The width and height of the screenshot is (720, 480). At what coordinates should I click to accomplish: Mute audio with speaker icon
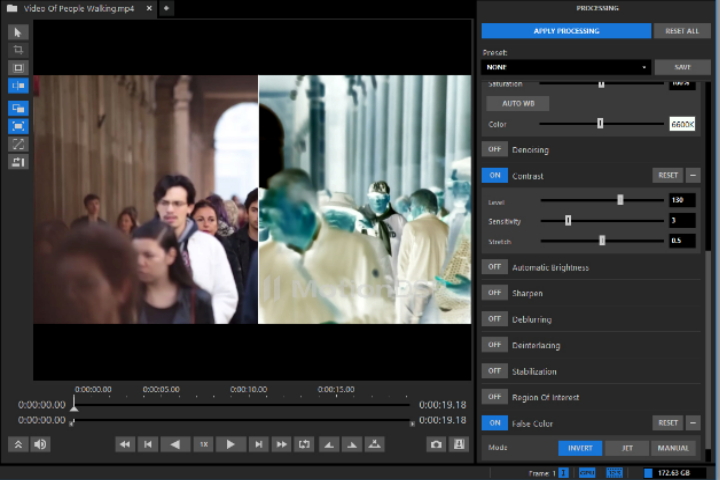[x=40, y=444]
